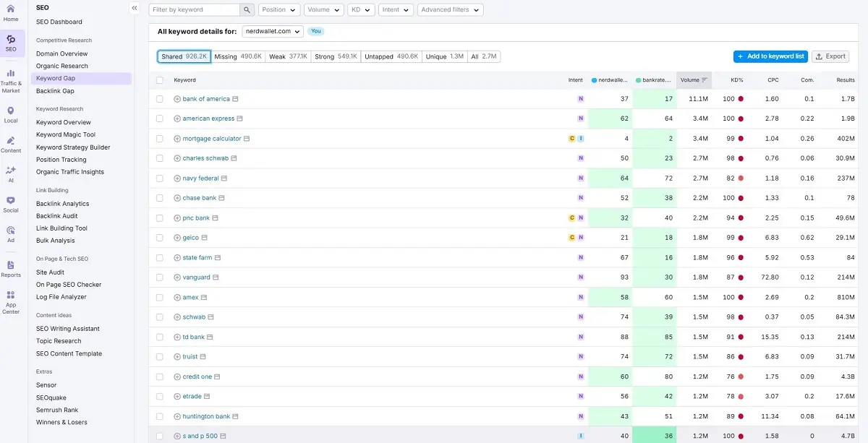Check the credit one row
The image size is (868, 443).
(160, 377)
